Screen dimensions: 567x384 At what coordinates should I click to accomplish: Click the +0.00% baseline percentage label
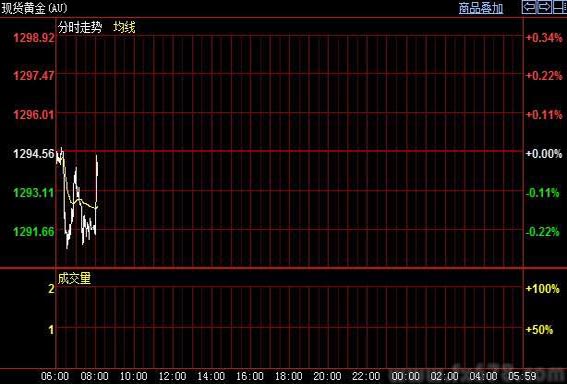[544, 154]
